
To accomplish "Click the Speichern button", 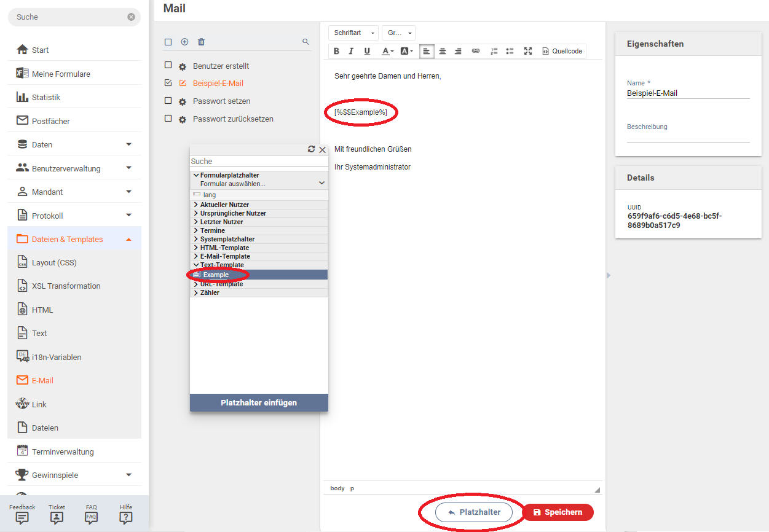I will click(558, 512).
